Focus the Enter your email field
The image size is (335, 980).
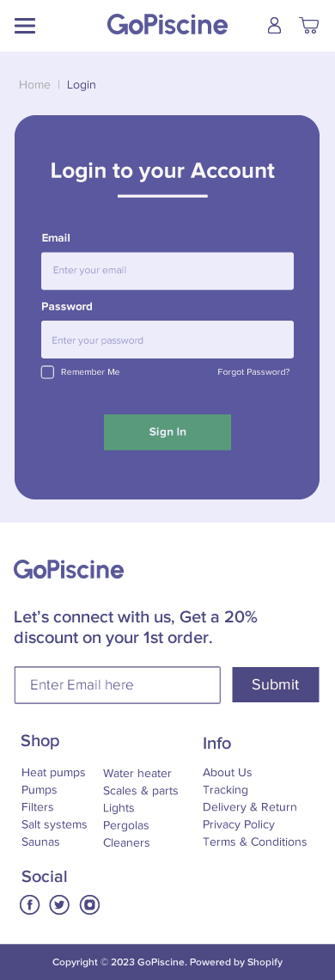167,271
